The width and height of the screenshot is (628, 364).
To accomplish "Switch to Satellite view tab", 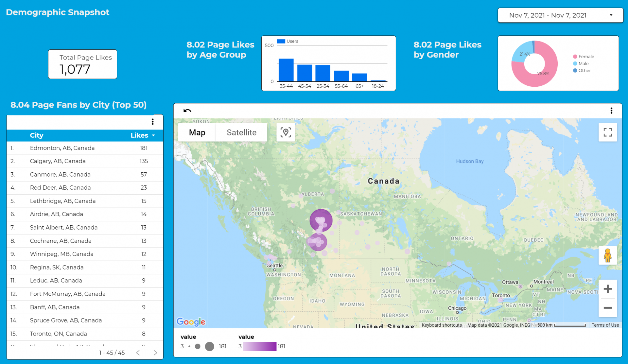I will (x=241, y=132).
